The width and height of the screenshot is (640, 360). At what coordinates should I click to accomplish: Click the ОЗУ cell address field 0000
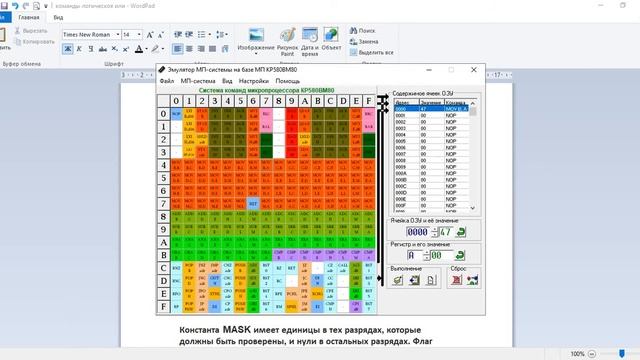pos(418,232)
